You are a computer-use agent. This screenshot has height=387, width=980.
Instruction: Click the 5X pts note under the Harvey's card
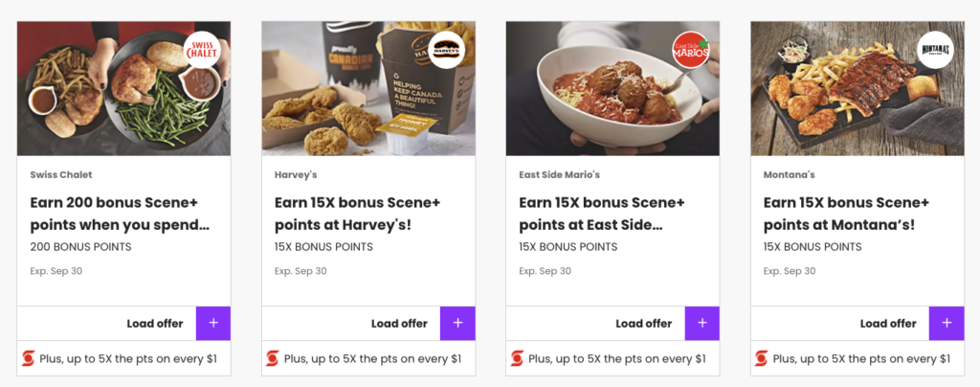coord(372,359)
